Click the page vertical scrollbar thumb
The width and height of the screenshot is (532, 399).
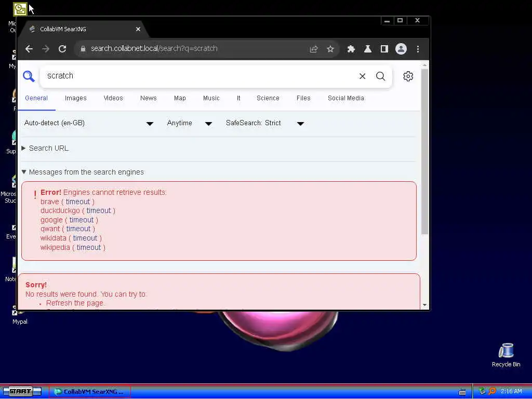(424, 152)
